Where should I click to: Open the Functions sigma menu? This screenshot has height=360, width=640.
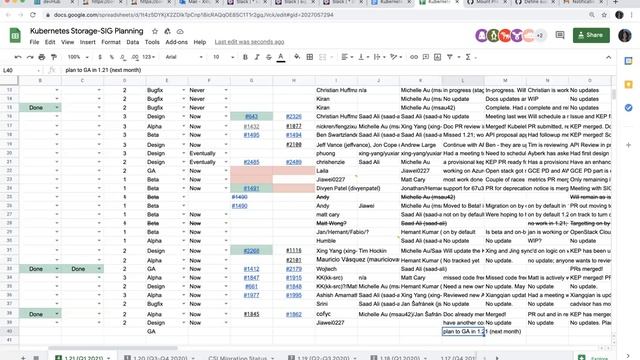(x=468, y=57)
